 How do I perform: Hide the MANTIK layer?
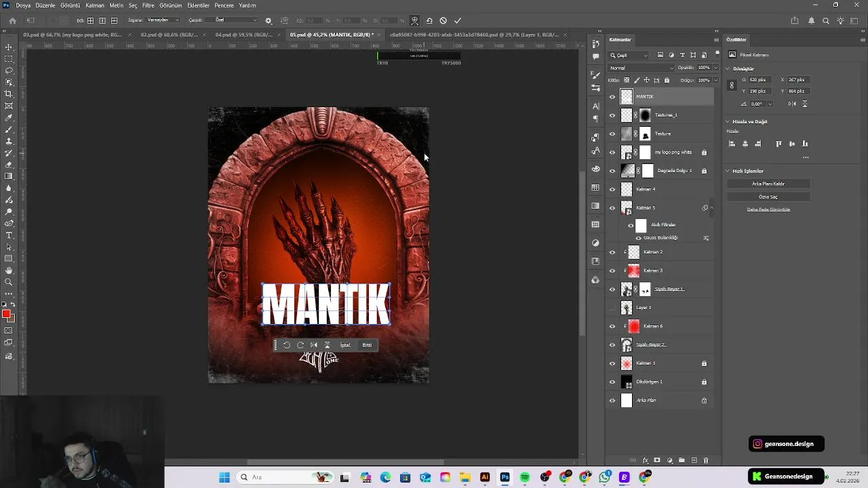[x=612, y=97]
